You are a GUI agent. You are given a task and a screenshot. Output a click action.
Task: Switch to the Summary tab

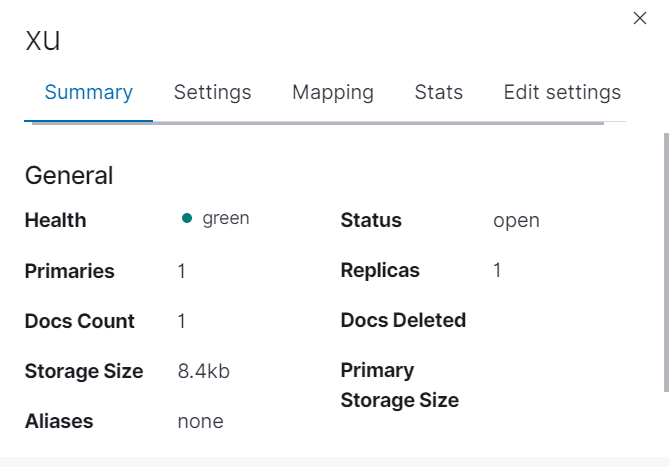[89, 93]
